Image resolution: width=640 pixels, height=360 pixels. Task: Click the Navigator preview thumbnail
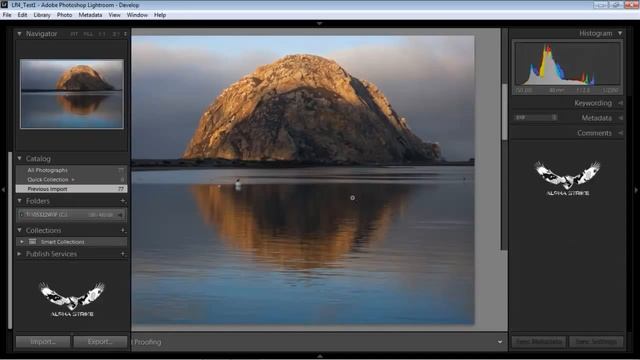(x=72, y=94)
